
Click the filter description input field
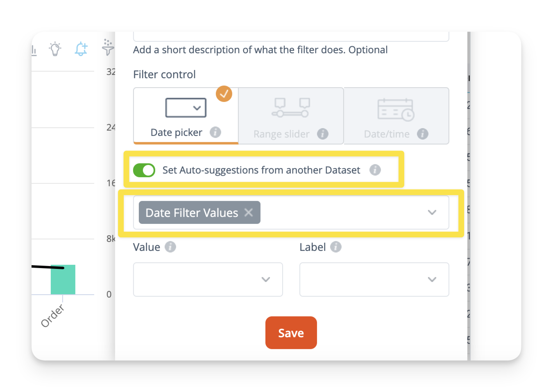tap(291, 36)
